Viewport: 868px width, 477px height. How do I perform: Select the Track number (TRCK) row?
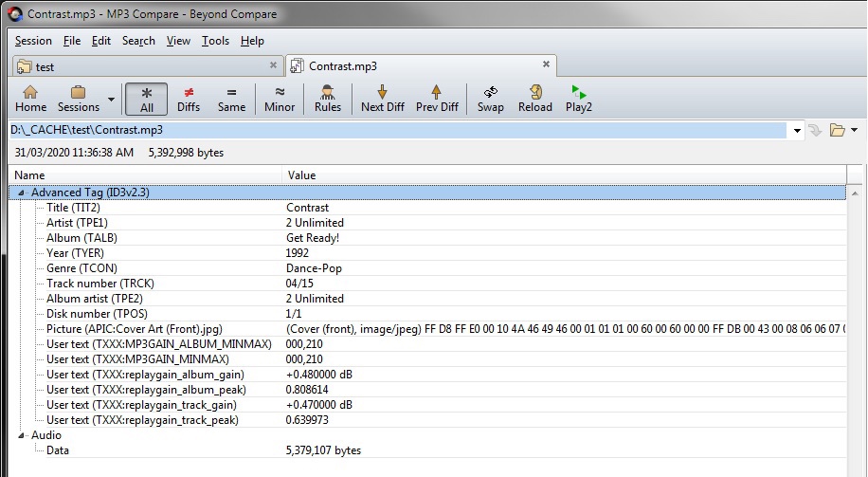pyautogui.click(x=427, y=284)
